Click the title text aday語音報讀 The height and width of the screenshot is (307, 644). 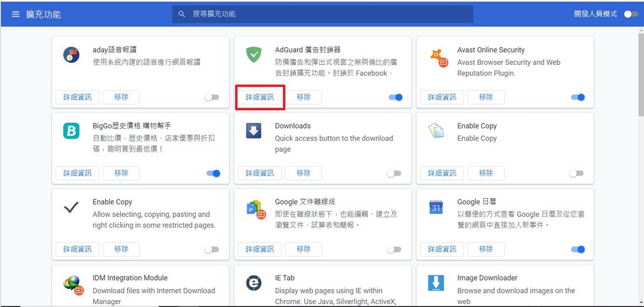tap(114, 50)
